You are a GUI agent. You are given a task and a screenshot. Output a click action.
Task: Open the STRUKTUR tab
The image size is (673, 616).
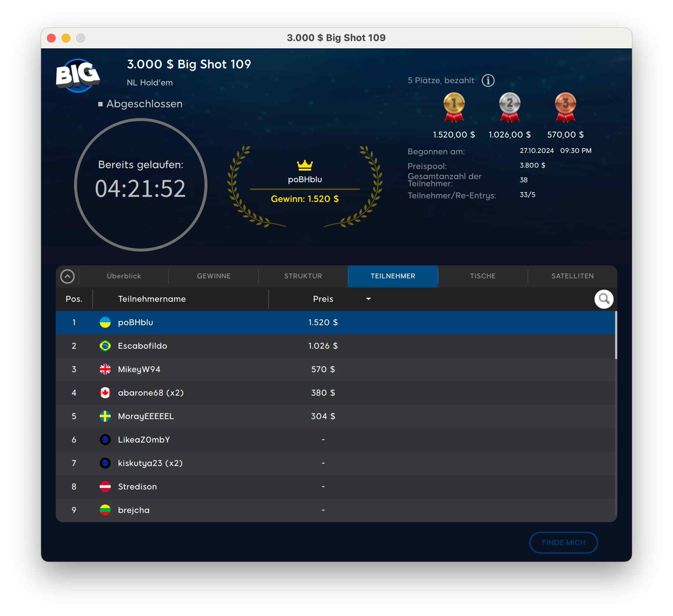[x=303, y=276]
